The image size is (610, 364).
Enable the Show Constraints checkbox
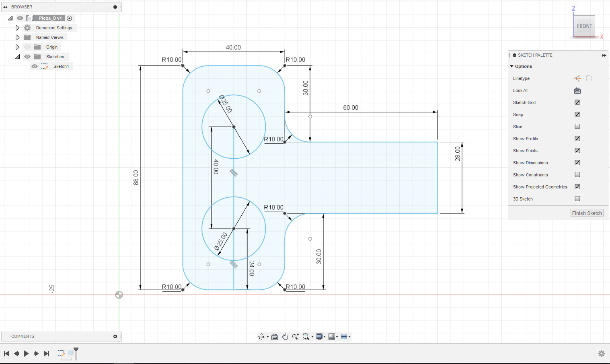tap(577, 175)
